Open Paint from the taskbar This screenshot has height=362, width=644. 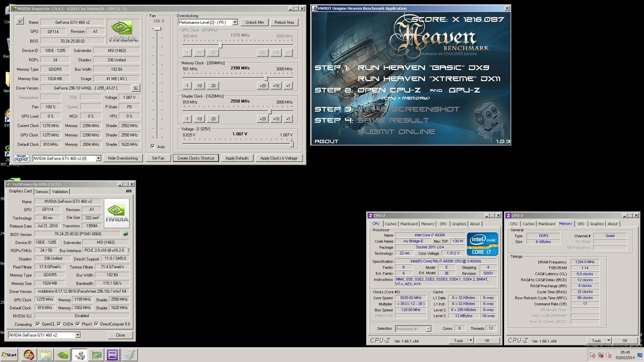pyautogui.click(x=129, y=355)
